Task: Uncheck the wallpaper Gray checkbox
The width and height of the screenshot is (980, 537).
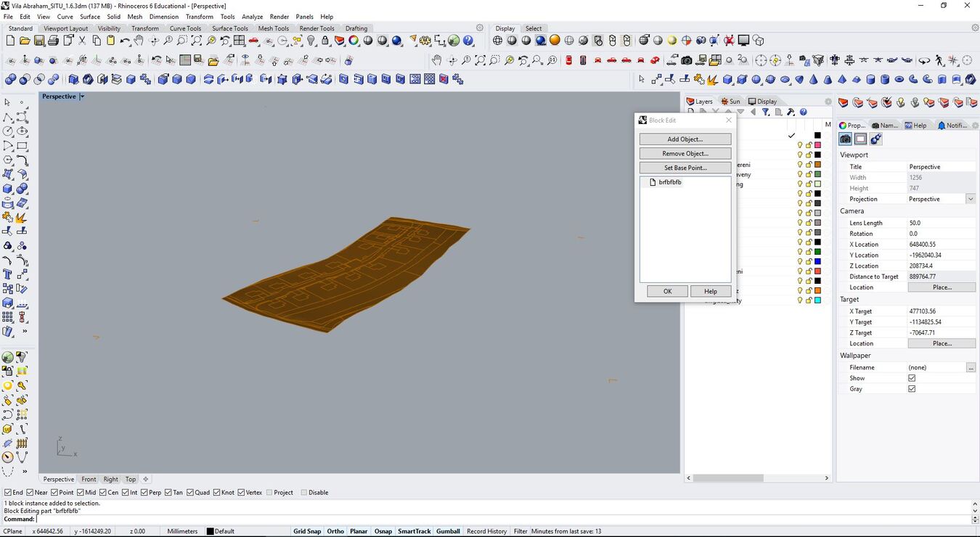Action: pyautogui.click(x=912, y=389)
